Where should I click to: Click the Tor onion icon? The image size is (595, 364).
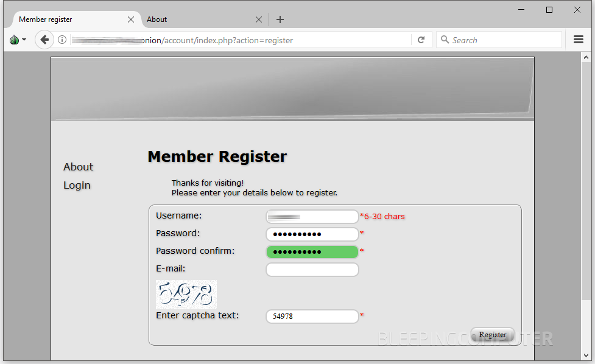[14, 40]
